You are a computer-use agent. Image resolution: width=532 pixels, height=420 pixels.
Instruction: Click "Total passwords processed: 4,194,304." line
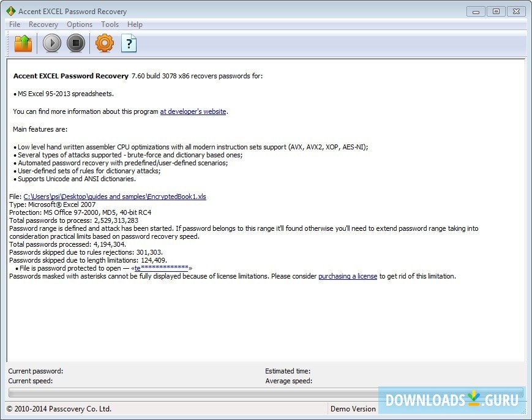(x=67, y=244)
